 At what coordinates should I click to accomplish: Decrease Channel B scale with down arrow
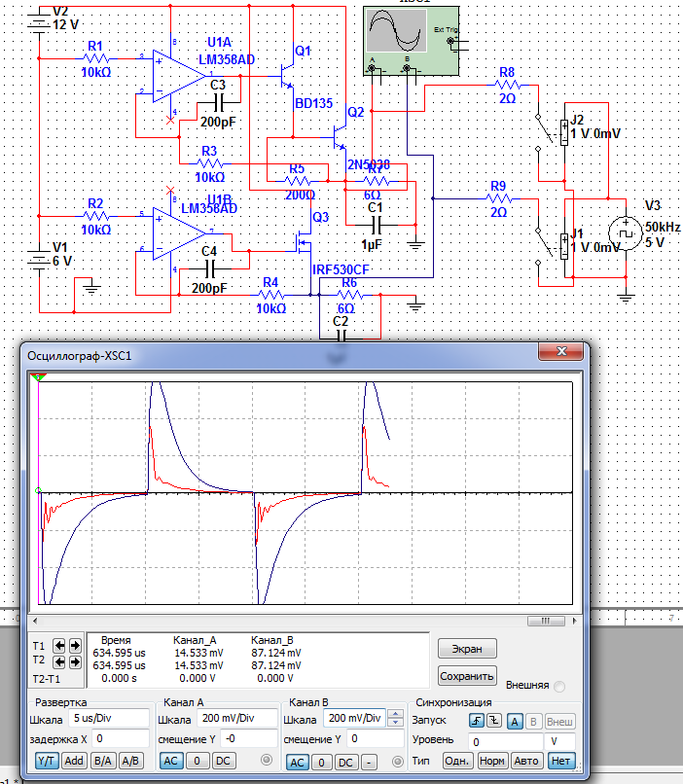point(395,722)
